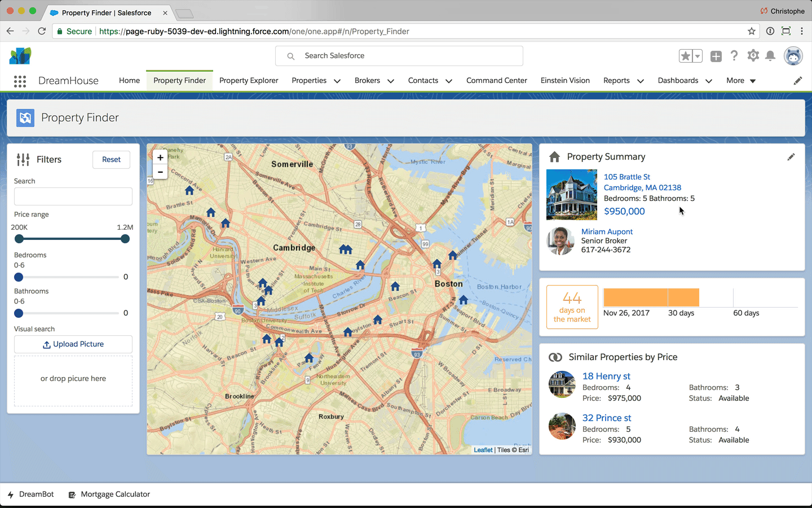Image resolution: width=812 pixels, height=508 pixels.
Task: Click the filter Search input field
Action: coord(73,196)
